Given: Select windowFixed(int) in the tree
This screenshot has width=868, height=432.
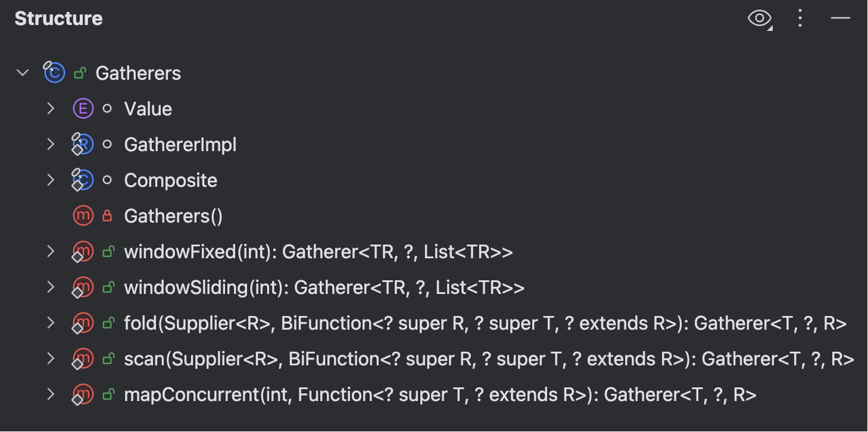Looking at the screenshot, I should coord(318,252).
